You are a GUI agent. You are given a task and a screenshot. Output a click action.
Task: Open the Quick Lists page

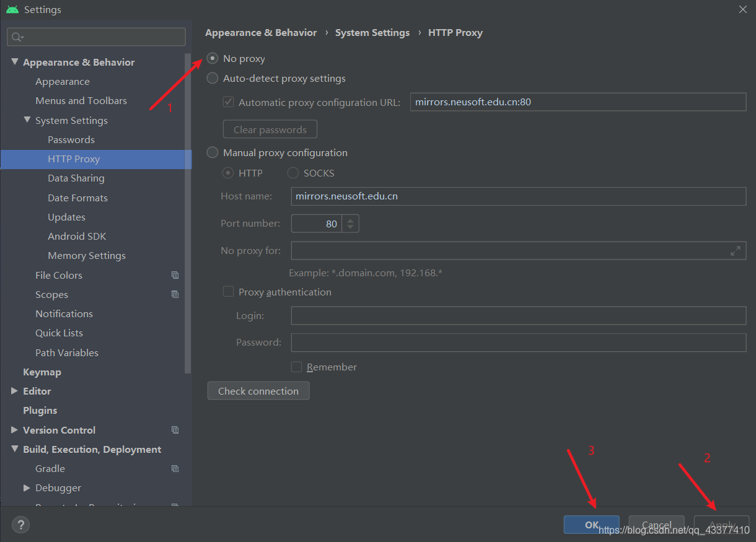[59, 333]
